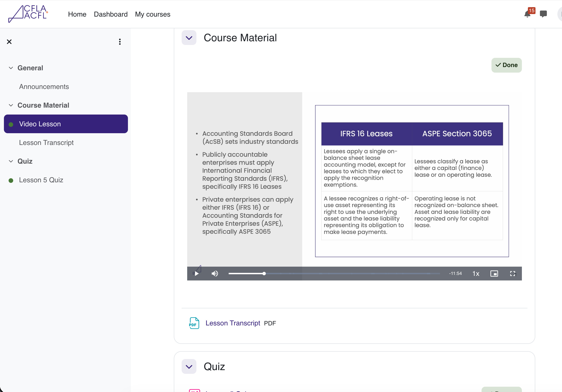
Task: Enable picture-in-picture mode on video
Action: tap(494, 274)
